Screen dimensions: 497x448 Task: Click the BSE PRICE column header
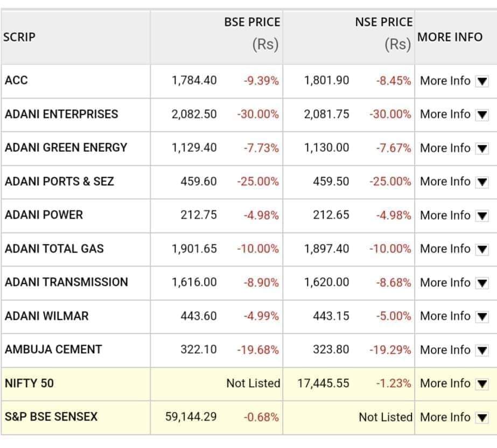pos(252,23)
